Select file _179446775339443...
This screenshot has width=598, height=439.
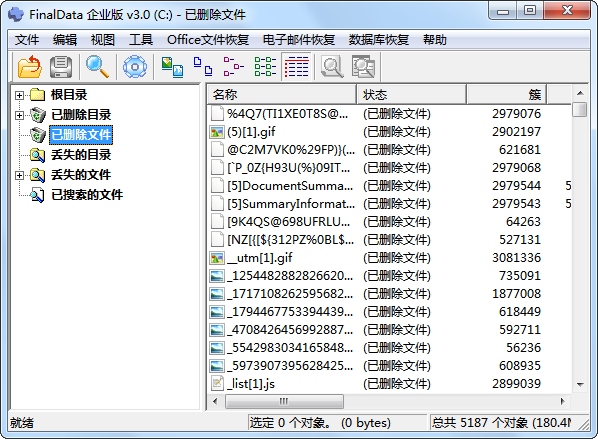click(x=291, y=312)
